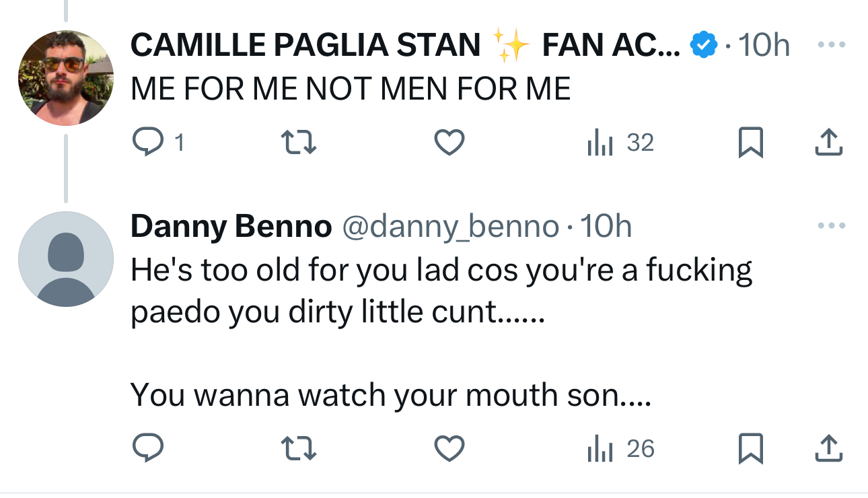Like Danny Benno's reply

point(449,449)
